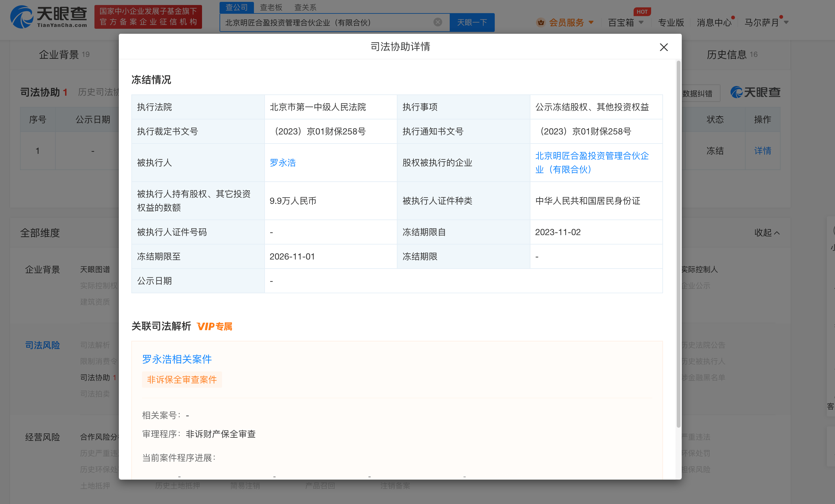
Task: Select 司法风险 in the dimensions list
Action: click(x=42, y=345)
